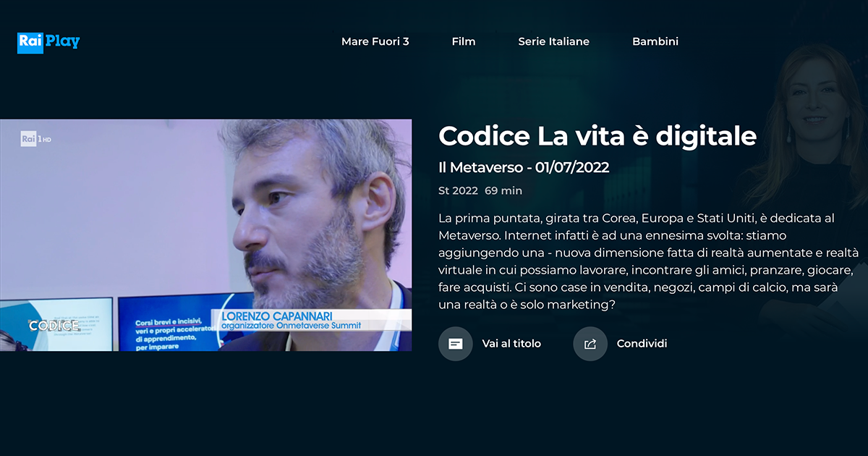868x456 pixels.
Task: Select the Bambini menu item
Action: click(x=655, y=41)
